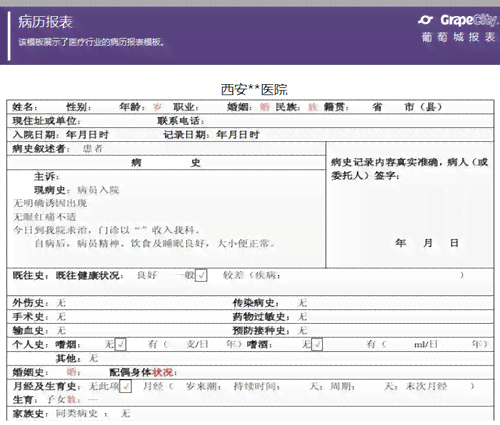Click the 年龄 field label
Screen dimensions: 500x425
(x=132, y=107)
